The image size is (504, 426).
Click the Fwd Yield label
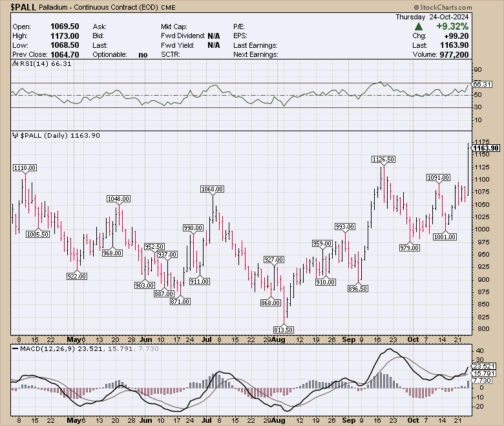[x=178, y=45]
